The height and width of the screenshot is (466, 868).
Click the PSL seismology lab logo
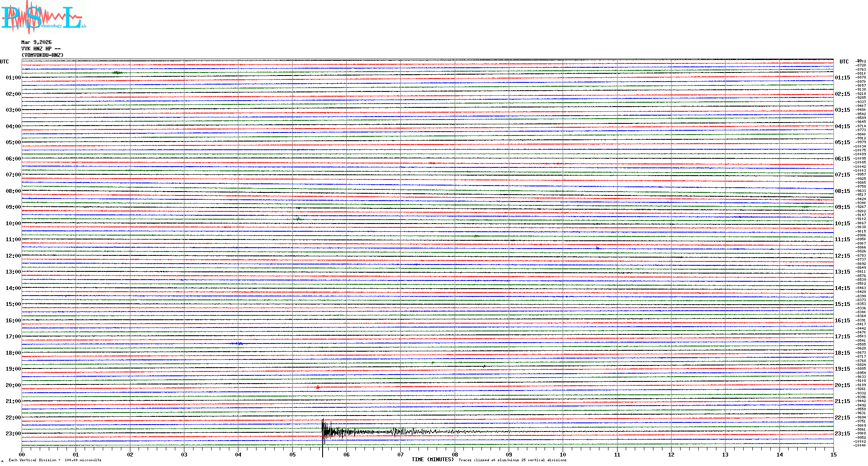[43, 17]
